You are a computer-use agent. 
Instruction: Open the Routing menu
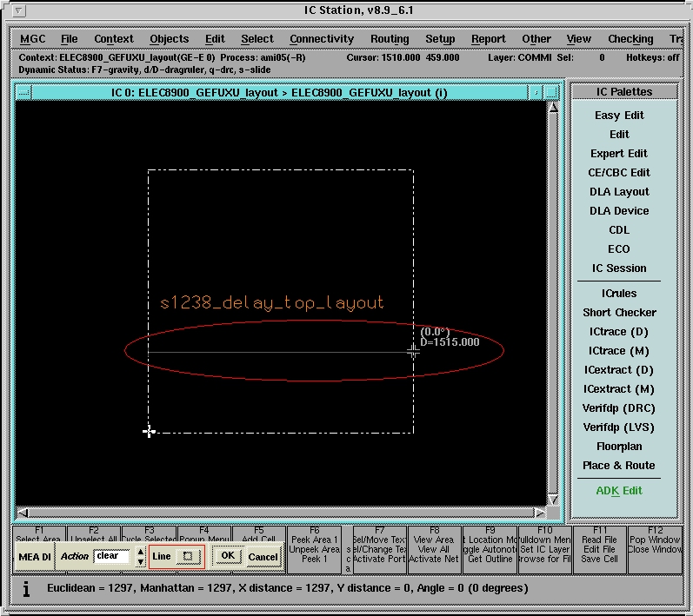pos(390,39)
